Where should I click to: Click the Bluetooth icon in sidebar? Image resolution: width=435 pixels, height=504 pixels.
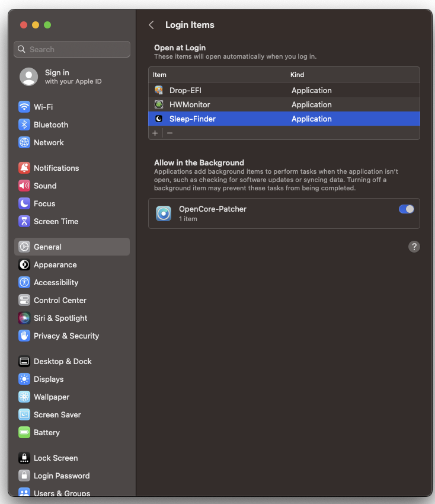[24, 125]
